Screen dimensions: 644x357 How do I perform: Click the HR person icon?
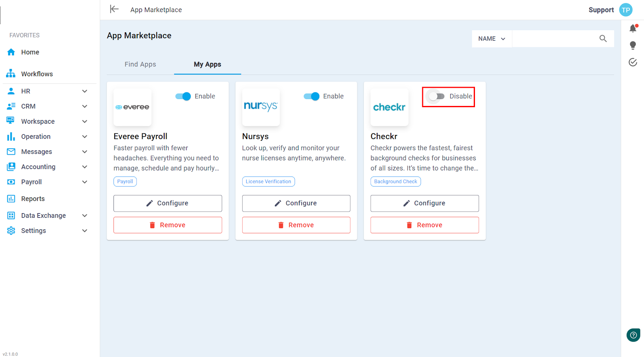click(x=11, y=91)
